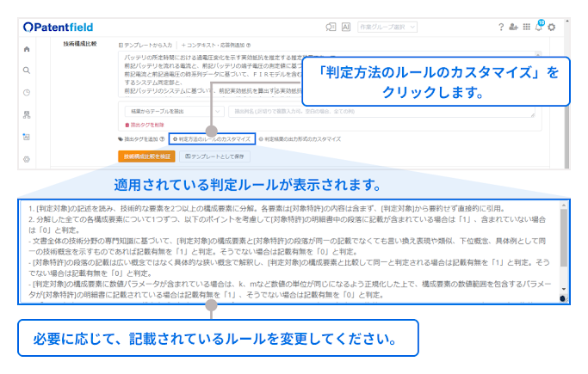Viewport: 588px width, 374px height.
Task: Click the help question mark icon
Action: pos(501,27)
